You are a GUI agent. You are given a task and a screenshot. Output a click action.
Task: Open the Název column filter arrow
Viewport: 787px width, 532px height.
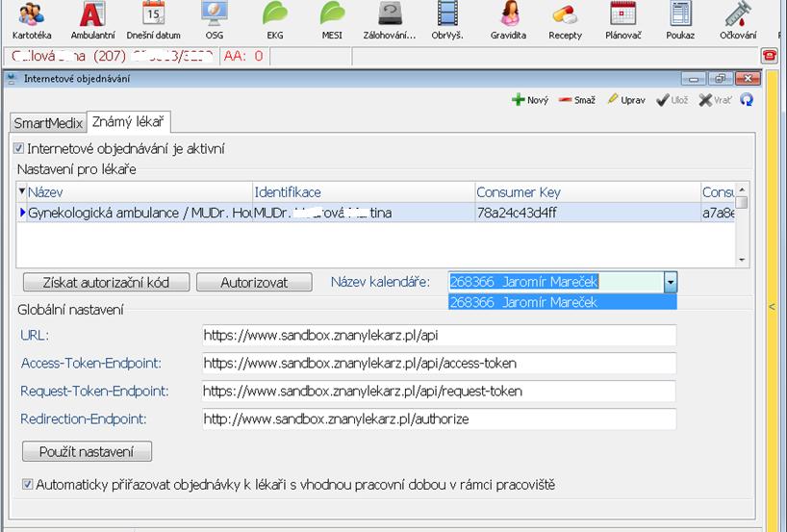21,191
